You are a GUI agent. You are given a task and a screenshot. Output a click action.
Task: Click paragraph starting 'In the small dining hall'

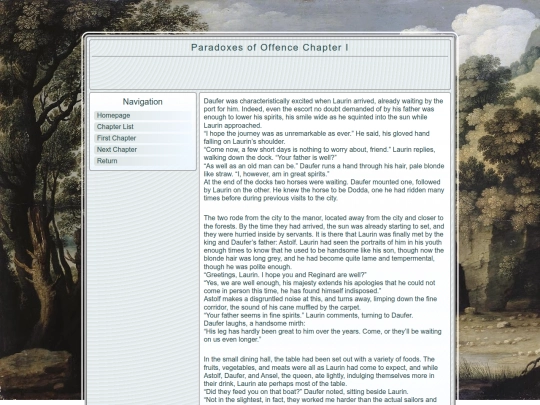tap(321, 372)
